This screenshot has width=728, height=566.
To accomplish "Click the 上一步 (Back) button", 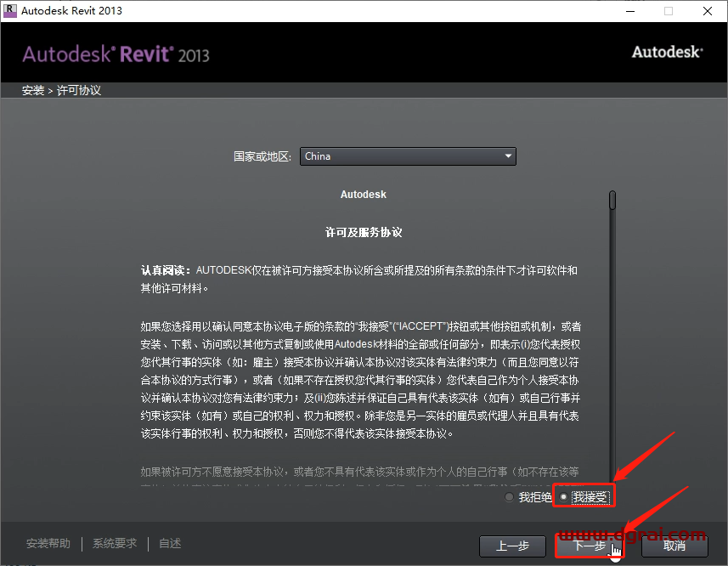I will pos(512,546).
